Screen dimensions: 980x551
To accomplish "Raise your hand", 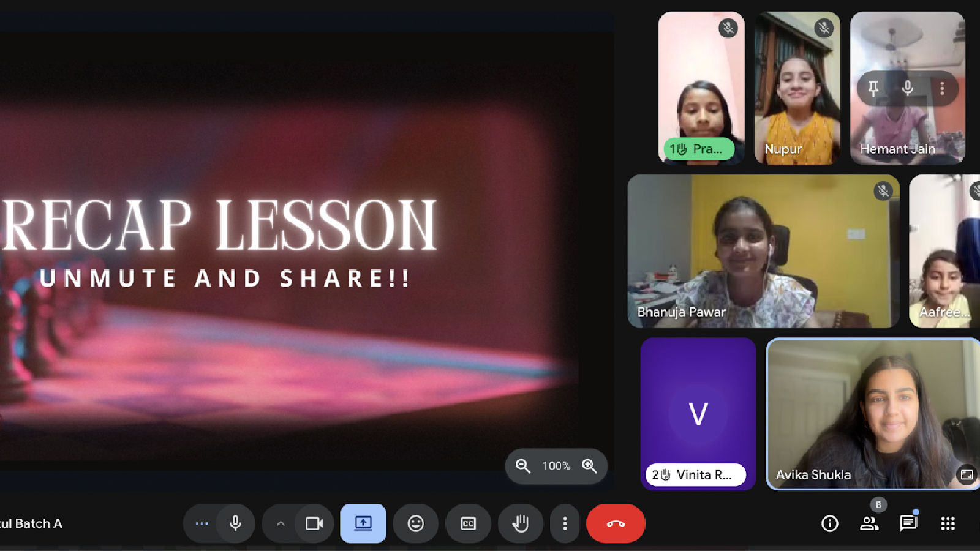I will [x=520, y=523].
